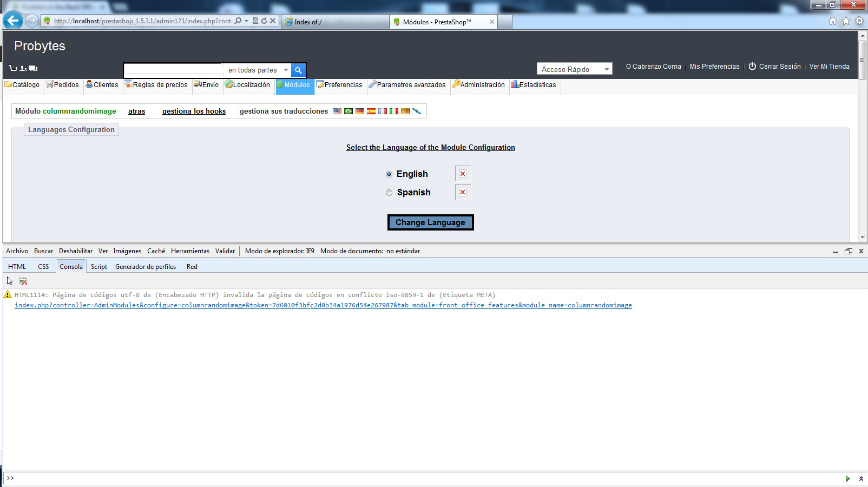The image size is (868, 487).
Task: Refresh the page using the reload icon
Action: tap(264, 21)
